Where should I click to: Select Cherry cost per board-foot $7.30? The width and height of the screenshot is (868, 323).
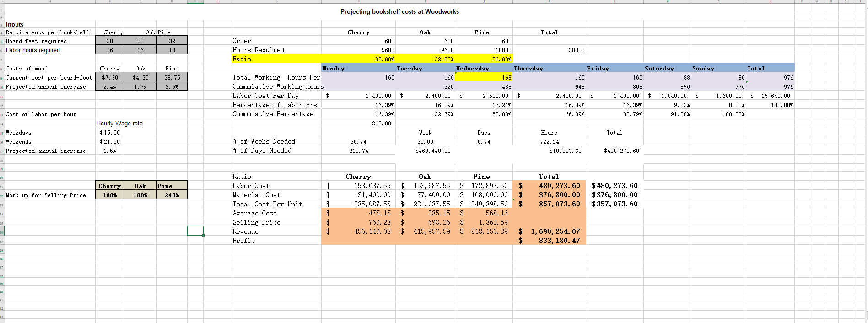tap(110, 77)
